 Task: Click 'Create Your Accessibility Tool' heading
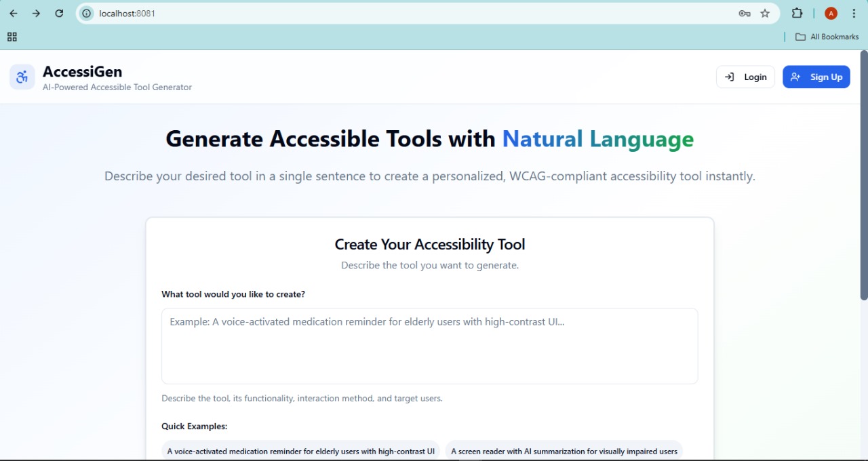tap(430, 244)
